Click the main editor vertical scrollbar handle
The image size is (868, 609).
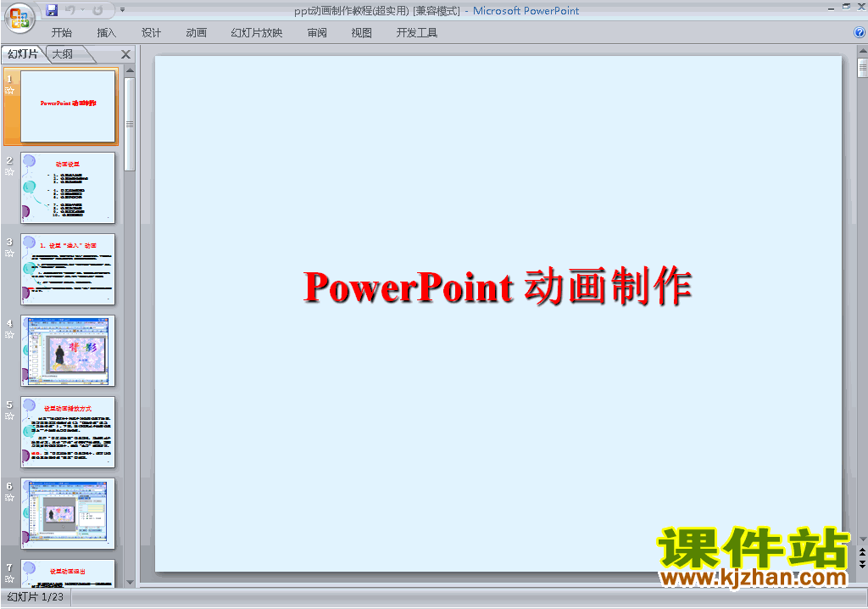point(862,67)
